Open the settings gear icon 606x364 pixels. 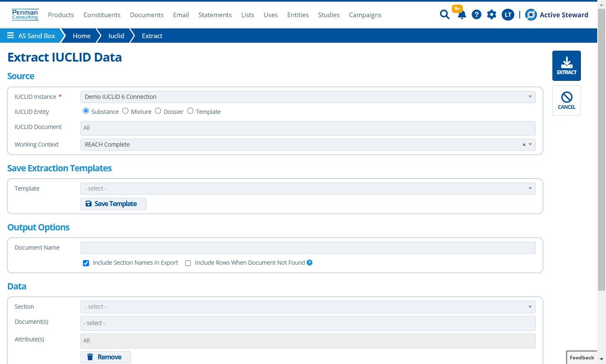click(x=492, y=15)
